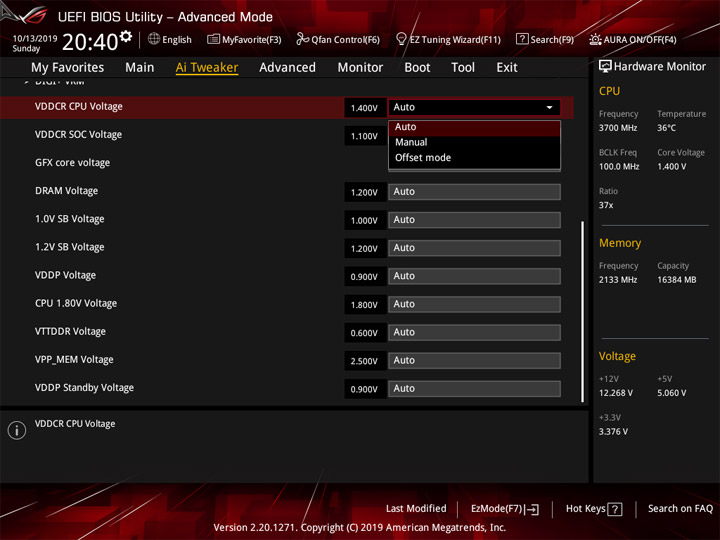Click the DRAM Voltage 1.200V value
This screenshot has width=720, height=540.
(x=364, y=192)
